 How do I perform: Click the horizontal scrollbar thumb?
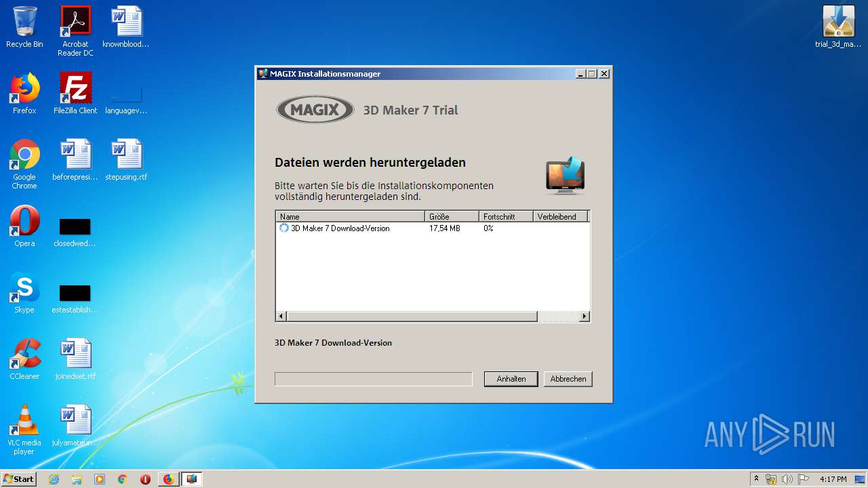(x=412, y=317)
